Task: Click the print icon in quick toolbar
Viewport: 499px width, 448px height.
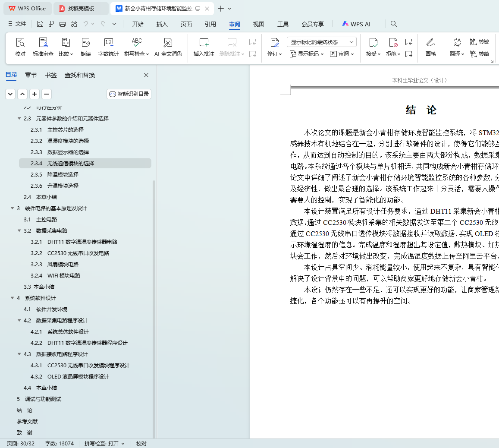Action: (x=63, y=24)
